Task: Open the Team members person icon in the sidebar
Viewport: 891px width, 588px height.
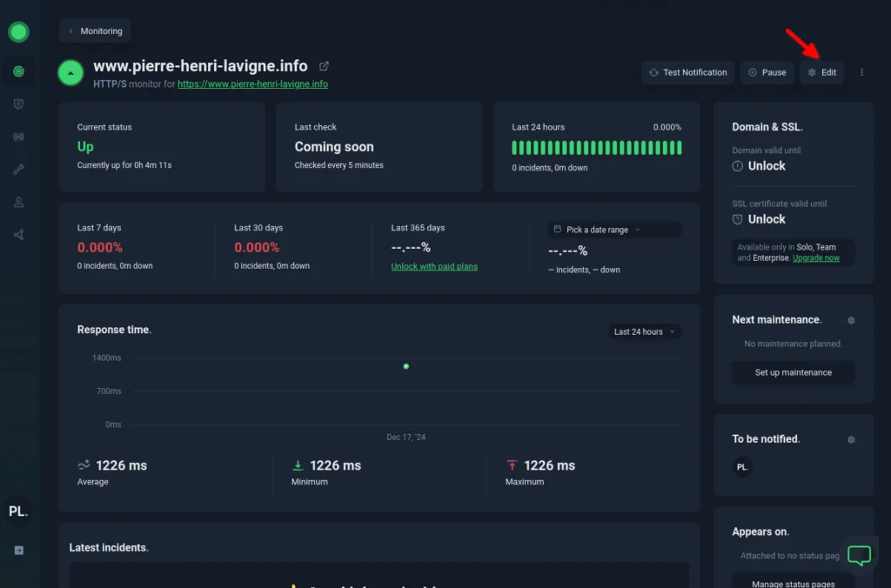Action: click(x=18, y=202)
